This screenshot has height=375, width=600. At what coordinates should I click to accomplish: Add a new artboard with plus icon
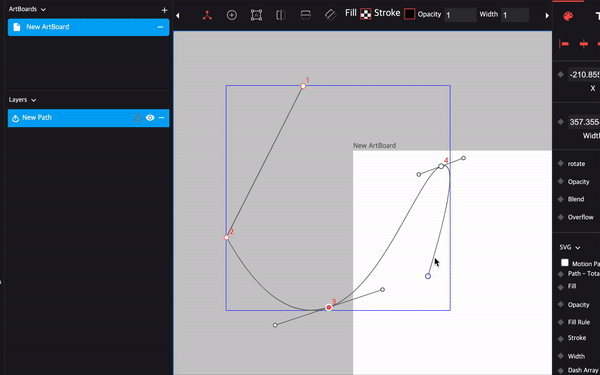[164, 10]
